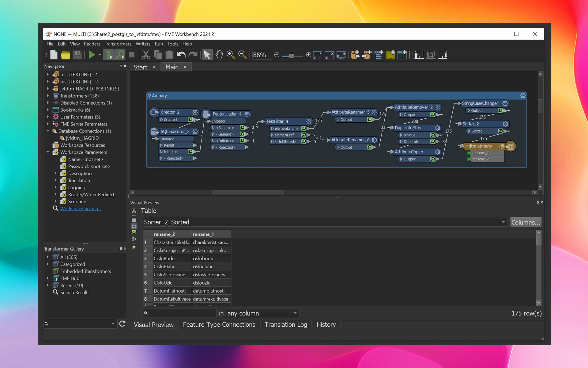Click the table vertical scrollbar thumb

(539, 240)
